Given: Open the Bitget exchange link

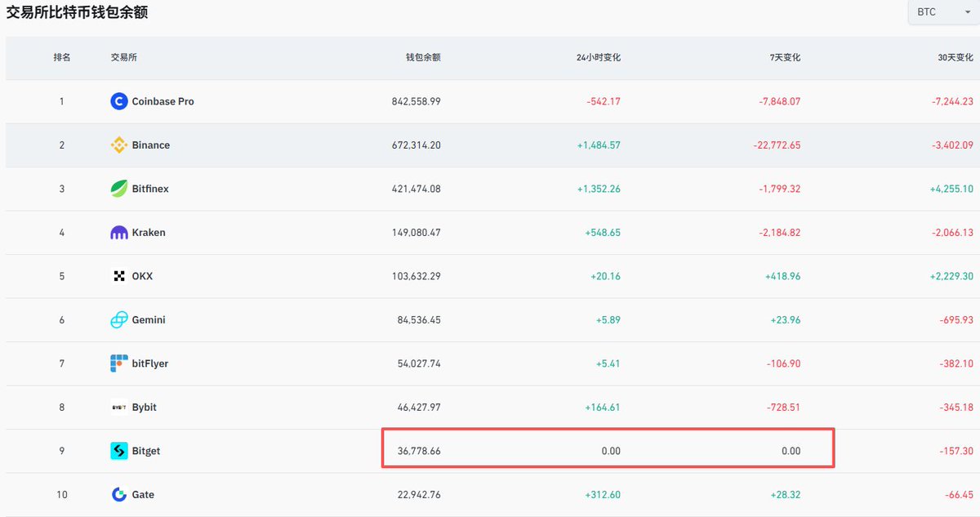Looking at the screenshot, I should point(146,451).
